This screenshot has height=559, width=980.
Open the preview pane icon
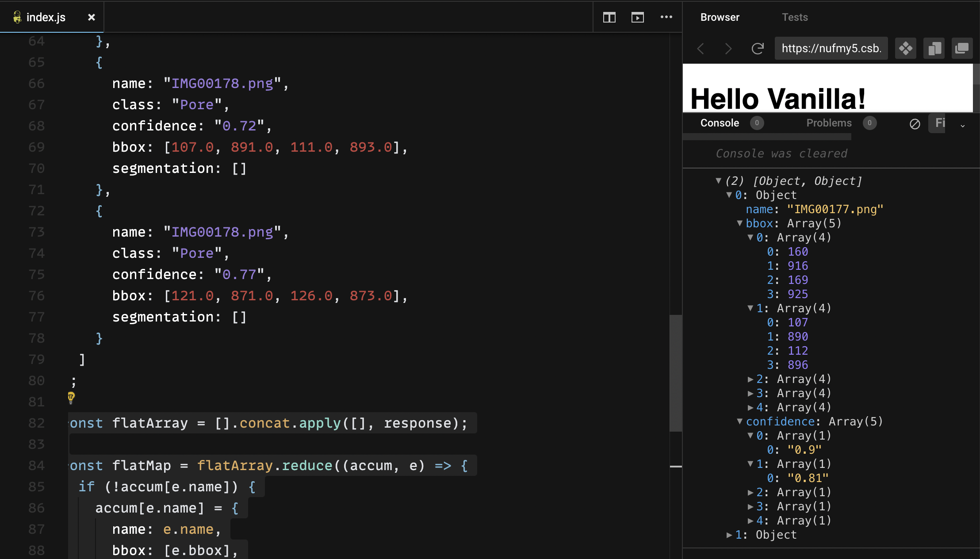(x=637, y=18)
